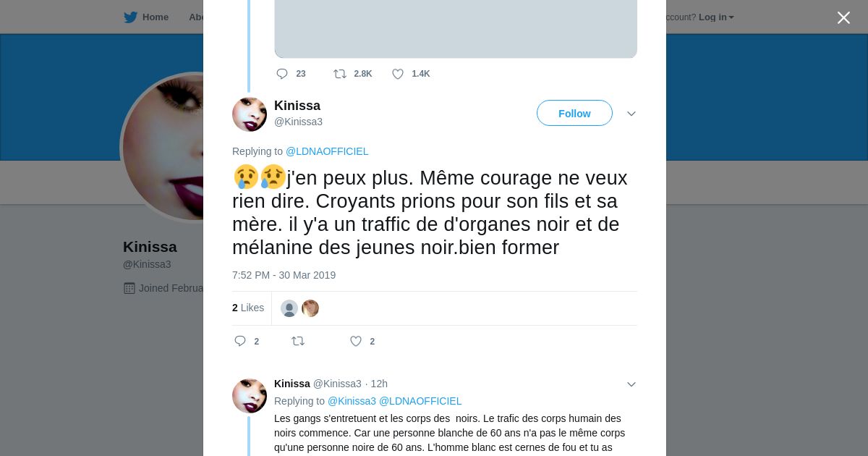Close the tweet overlay with X

pyautogui.click(x=843, y=17)
